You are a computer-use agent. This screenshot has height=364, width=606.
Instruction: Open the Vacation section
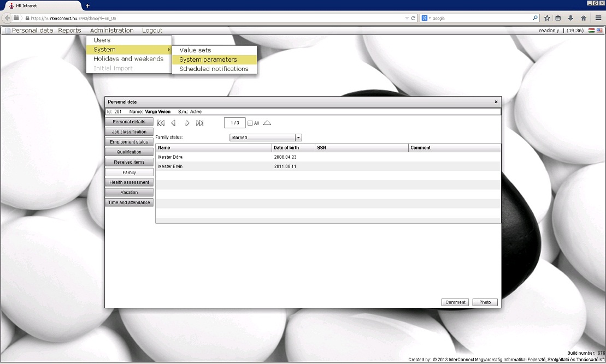point(129,192)
